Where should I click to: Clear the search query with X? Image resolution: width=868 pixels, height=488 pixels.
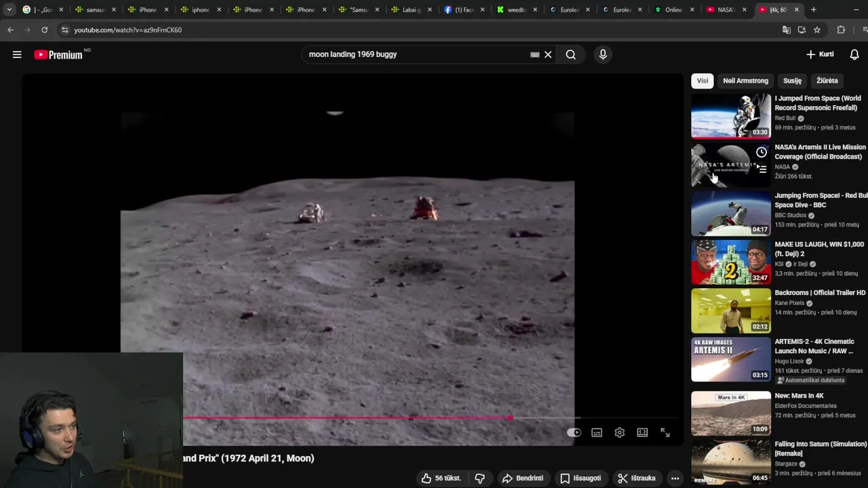pos(548,55)
